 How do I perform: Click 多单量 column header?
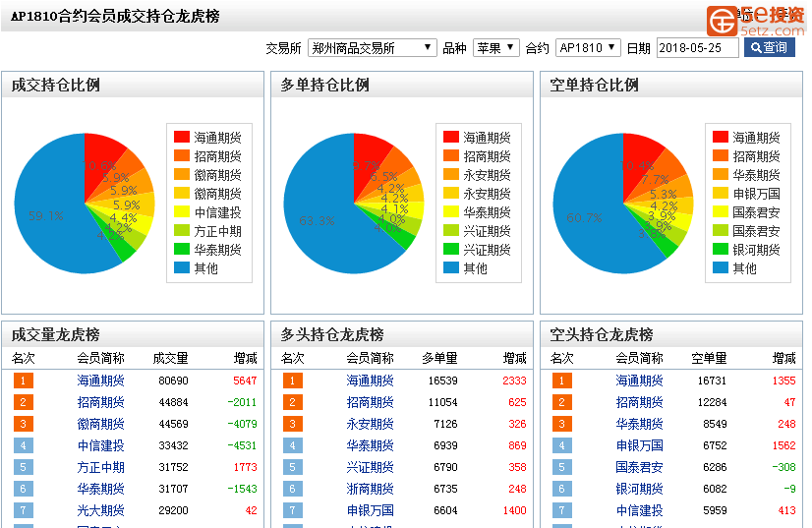coord(440,358)
